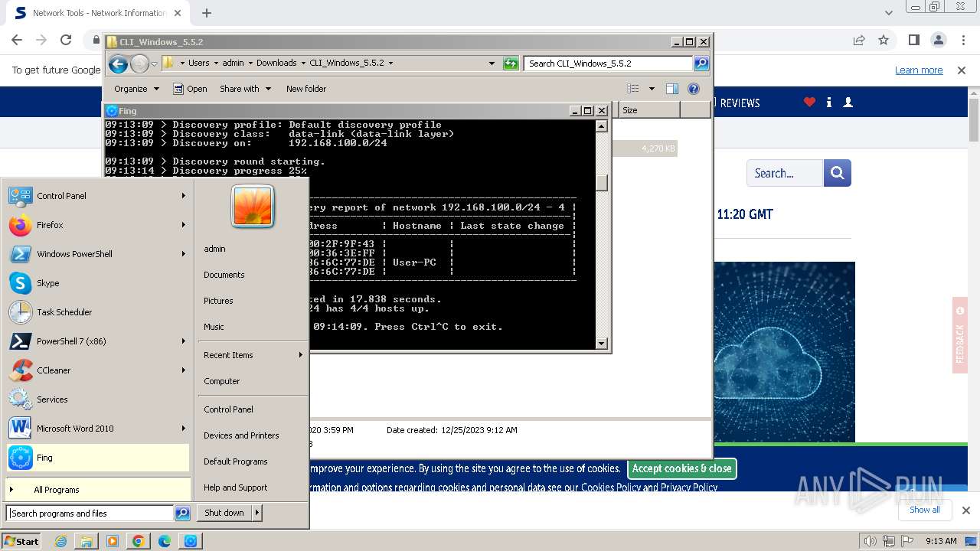Open media player taskbar icon
This screenshot has height=551, width=980.
tap(113, 541)
